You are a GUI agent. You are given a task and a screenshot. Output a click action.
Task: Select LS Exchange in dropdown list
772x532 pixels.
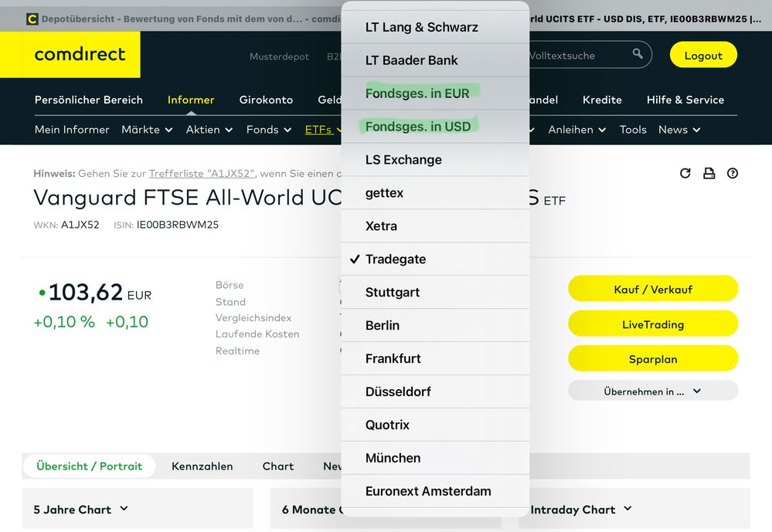coord(435,160)
